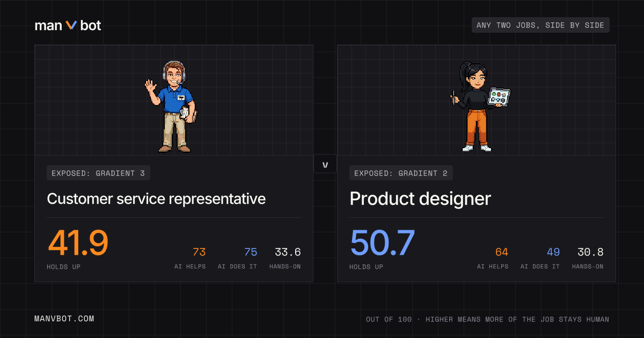The image size is (644, 338).
Task: Click the 'Any two jobs, side by side' badge
Action: click(540, 25)
